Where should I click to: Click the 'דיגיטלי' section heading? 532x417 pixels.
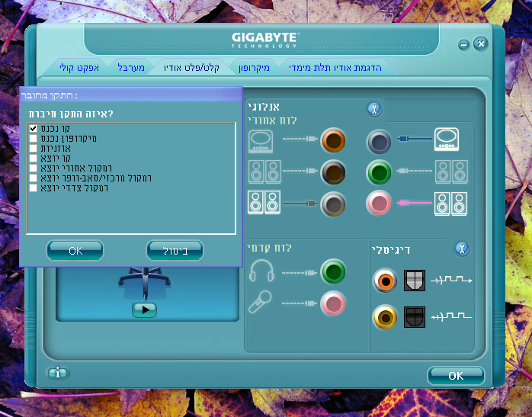[x=391, y=250]
